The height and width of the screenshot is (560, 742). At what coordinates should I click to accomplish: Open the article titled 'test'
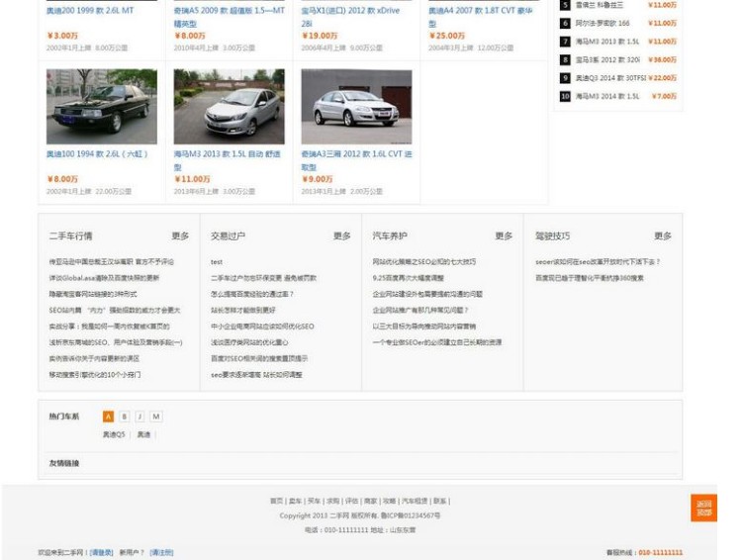coord(217,262)
